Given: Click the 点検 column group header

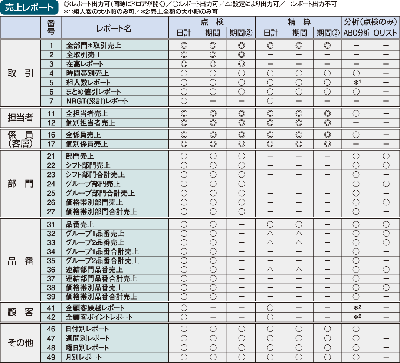Looking at the screenshot, I should coord(212,22).
